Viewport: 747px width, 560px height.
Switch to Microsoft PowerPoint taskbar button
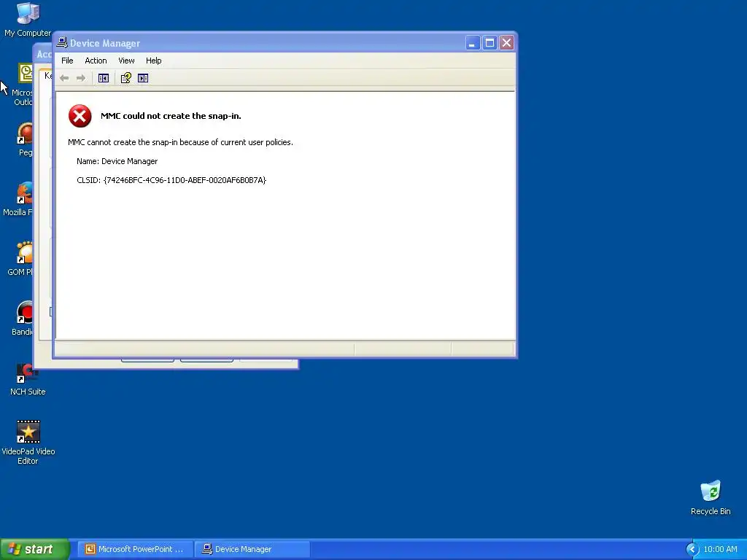pos(135,549)
